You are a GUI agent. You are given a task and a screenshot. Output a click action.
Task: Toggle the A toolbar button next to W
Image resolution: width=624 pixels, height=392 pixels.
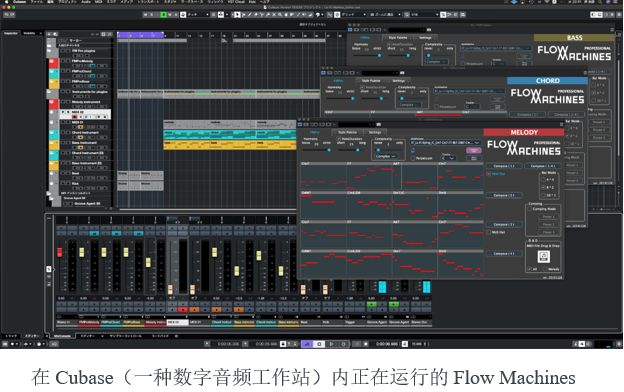click(176, 15)
